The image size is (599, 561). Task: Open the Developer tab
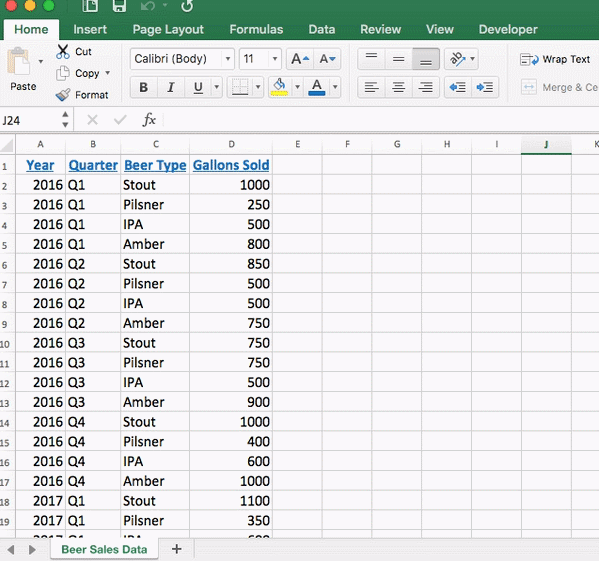508,29
